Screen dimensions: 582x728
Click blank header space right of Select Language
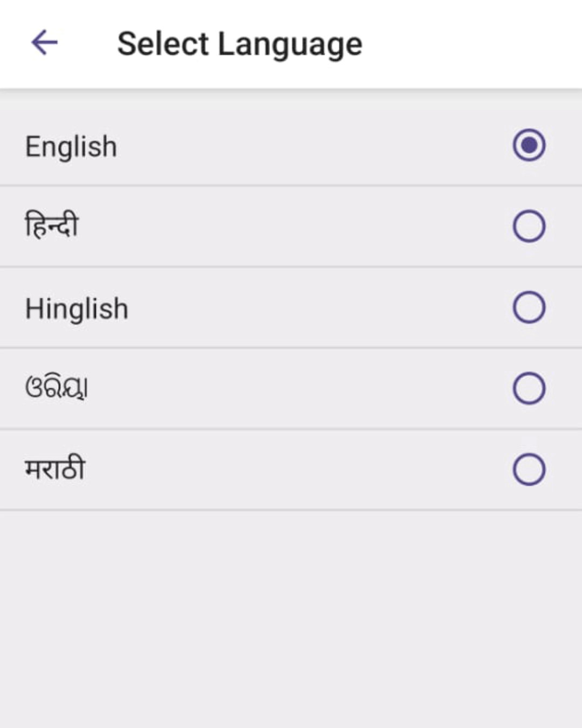(472, 44)
